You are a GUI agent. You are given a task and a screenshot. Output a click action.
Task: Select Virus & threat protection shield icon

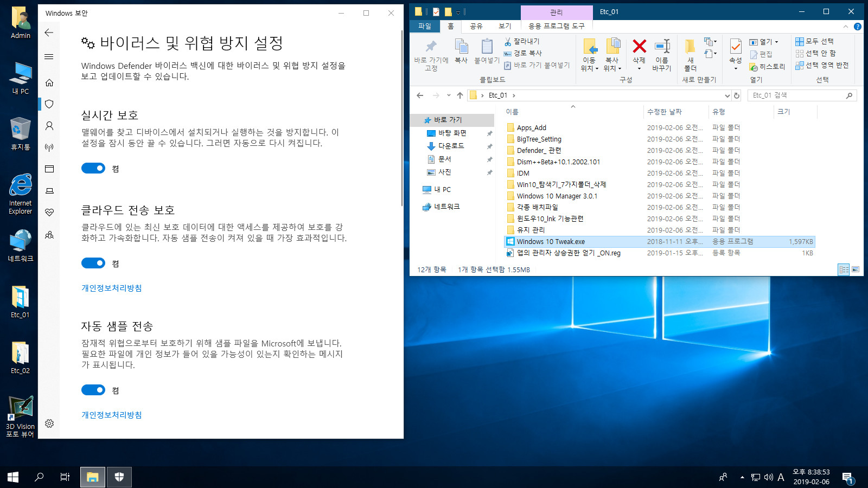tap(49, 104)
